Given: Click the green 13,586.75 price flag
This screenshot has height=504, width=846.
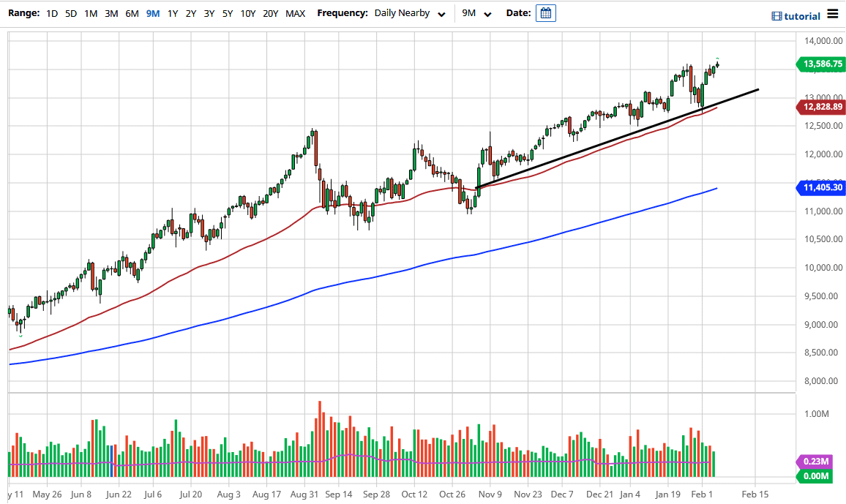Looking at the screenshot, I should coord(821,64).
